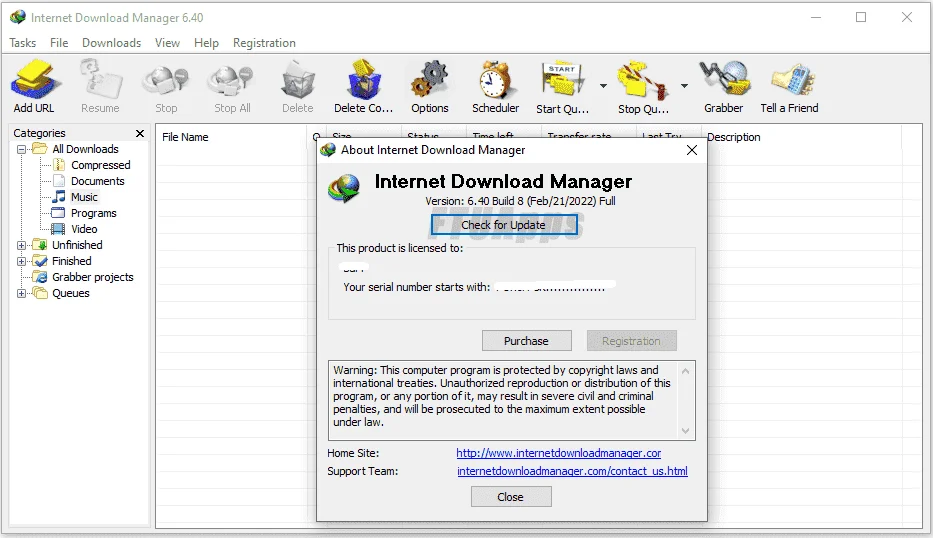Open the Support Team contact link

[x=572, y=471]
